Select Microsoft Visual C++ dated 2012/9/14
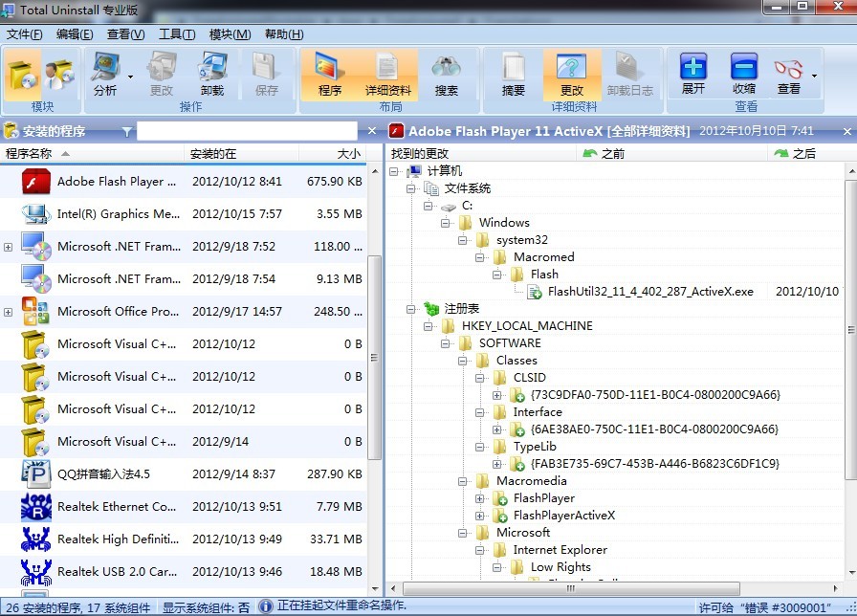The height and width of the screenshot is (616, 857). coord(184,442)
